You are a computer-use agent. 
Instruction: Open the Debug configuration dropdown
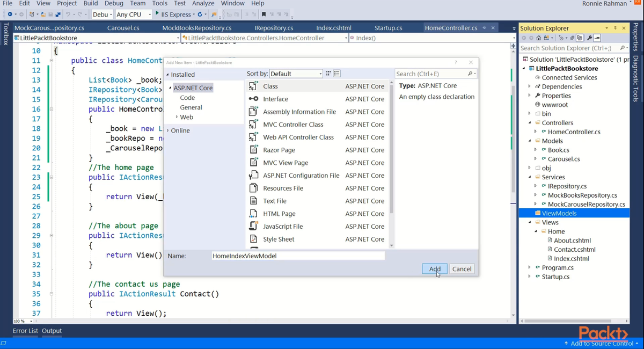click(102, 14)
